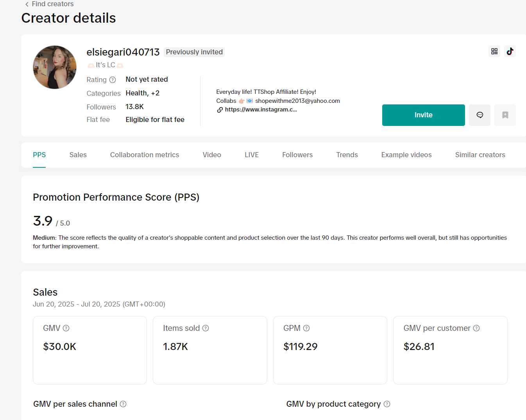The image size is (526, 420).
Task: Bookmark this creator with save icon
Action: pyautogui.click(x=505, y=115)
